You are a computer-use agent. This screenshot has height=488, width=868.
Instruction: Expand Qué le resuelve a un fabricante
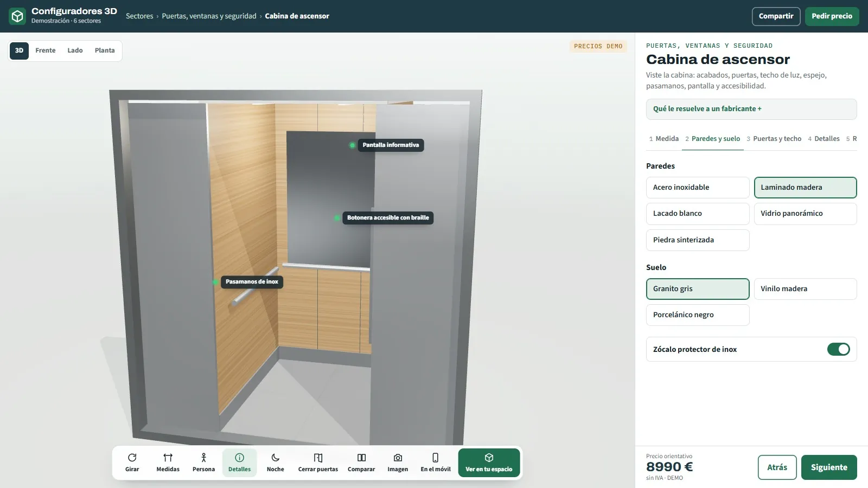pos(751,109)
